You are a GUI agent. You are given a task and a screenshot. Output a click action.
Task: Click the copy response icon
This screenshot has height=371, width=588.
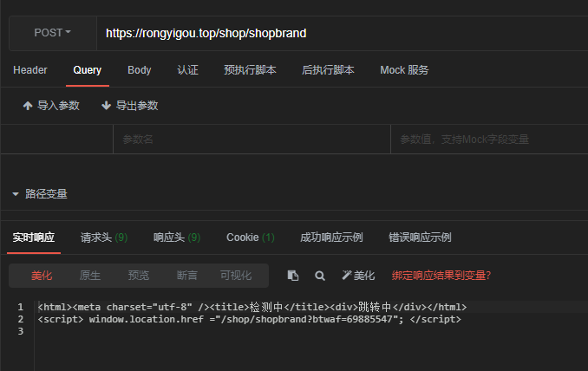293,276
